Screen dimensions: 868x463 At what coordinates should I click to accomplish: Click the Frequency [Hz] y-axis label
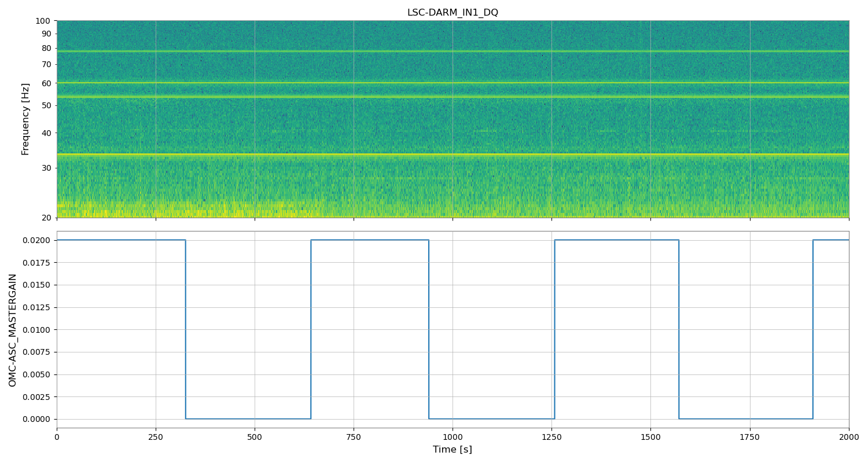tap(25, 119)
